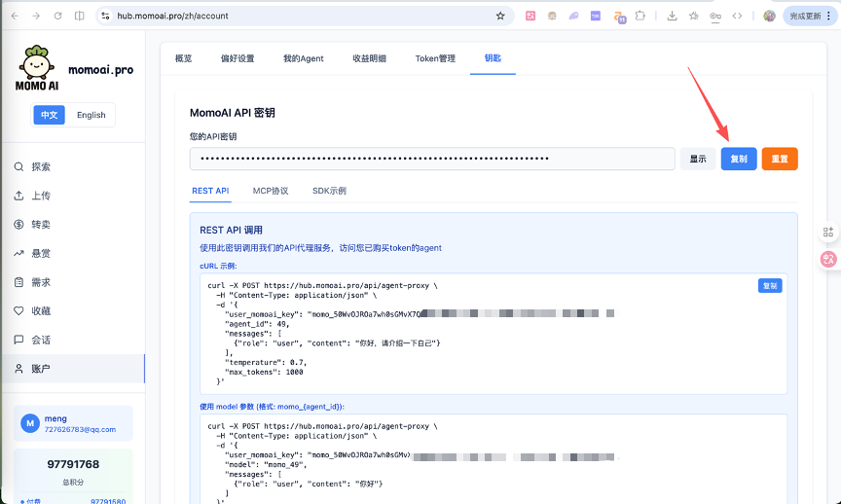
Task: Bookmark this page with the star icon
Action: tap(500, 16)
